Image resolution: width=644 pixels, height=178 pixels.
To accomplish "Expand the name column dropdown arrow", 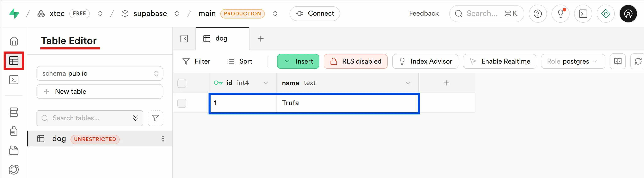I will [408, 83].
